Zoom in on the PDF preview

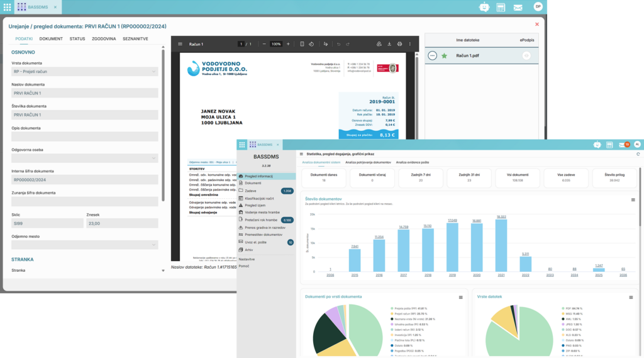[x=288, y=44]
